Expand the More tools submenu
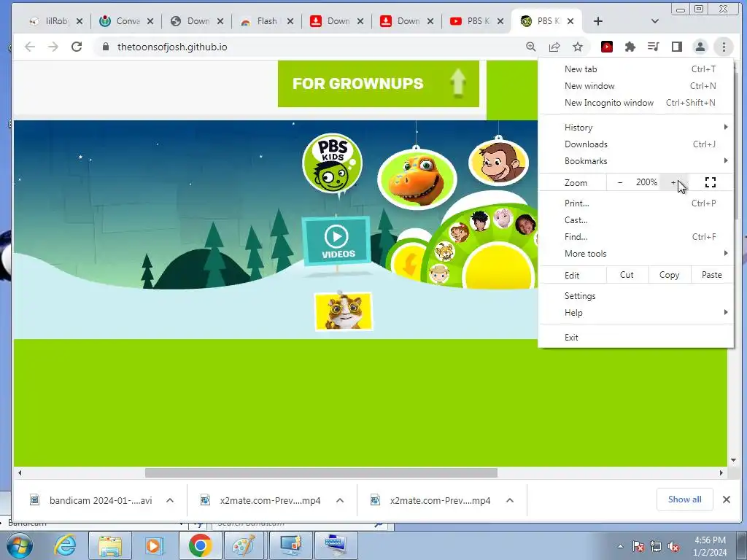Image resolution: width=747 pixels, height=560 pixels. coord(636,253)
